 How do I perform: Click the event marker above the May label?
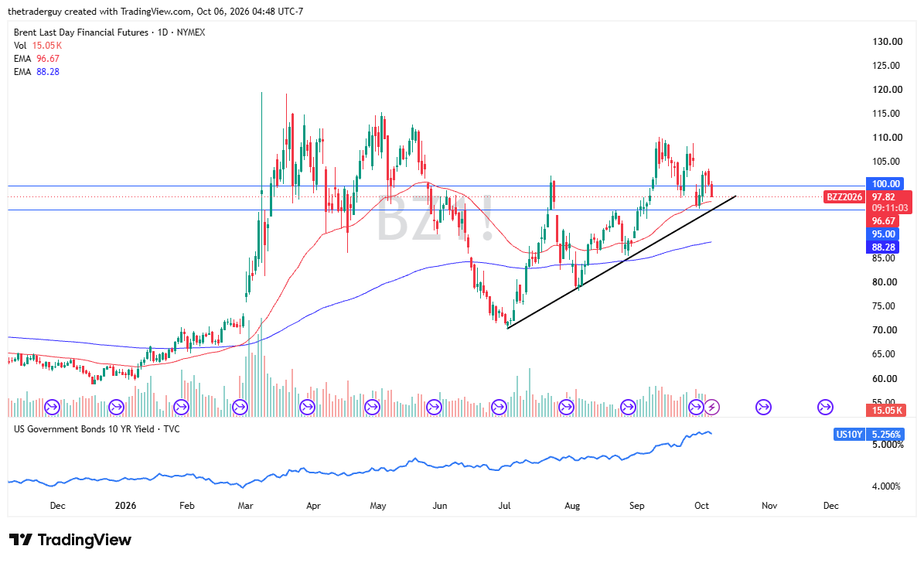click(373, 407)
